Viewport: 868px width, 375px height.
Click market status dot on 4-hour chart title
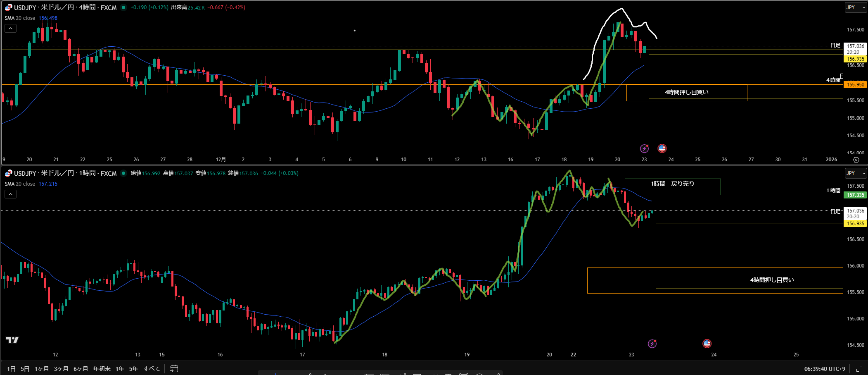pos(123,7)
